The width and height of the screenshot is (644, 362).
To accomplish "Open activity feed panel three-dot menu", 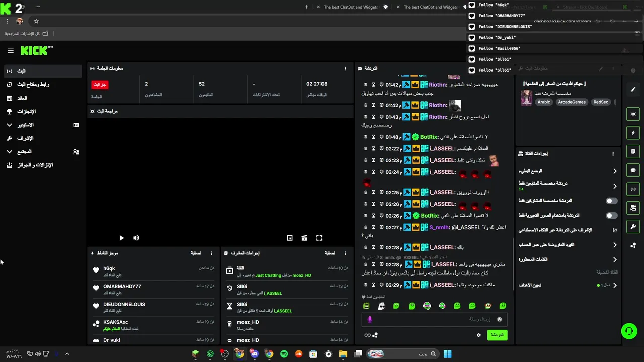I will click(211, 253).
